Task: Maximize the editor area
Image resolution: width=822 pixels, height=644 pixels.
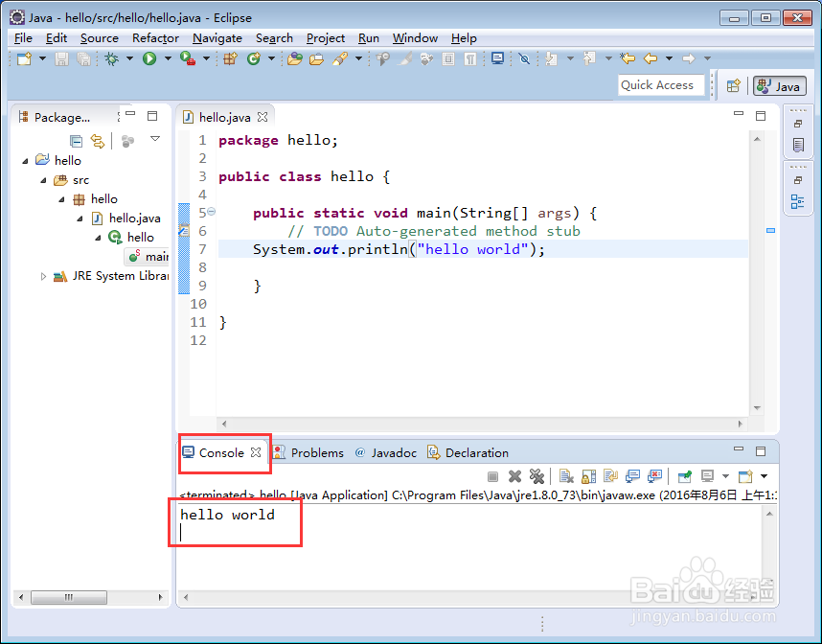Action: point(761,116)
